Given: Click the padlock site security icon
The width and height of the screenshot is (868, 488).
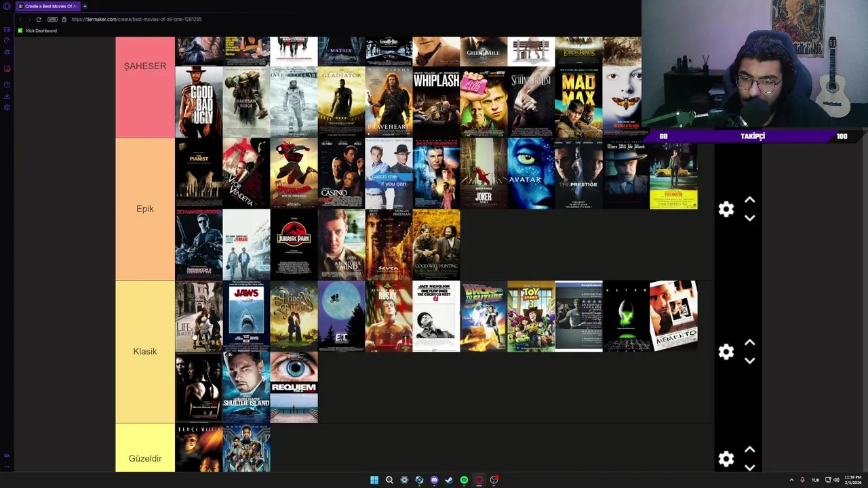Looking at the screenshot, I should click(x=64, y=19).
